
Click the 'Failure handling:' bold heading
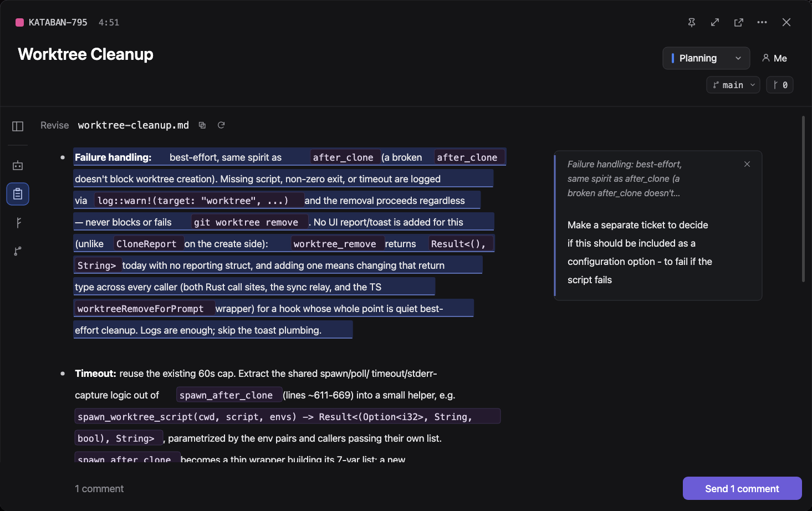[x=113, y=157]
